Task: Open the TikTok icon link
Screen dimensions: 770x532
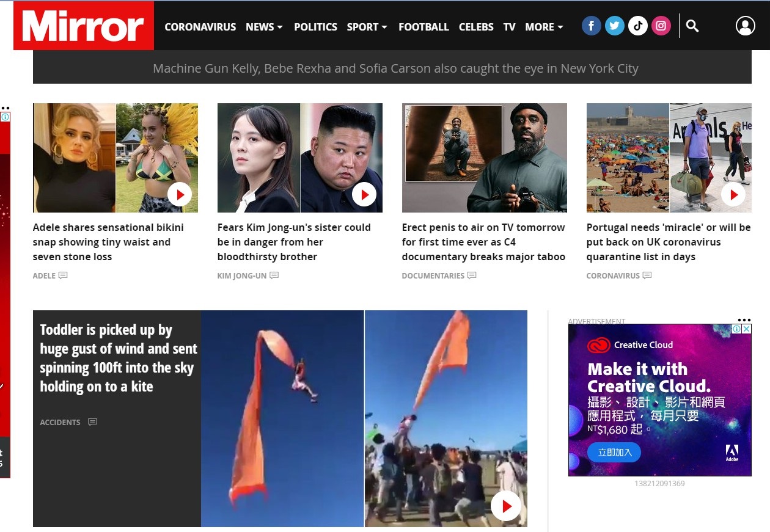Action: pyautogui.click(x=638, y=26)
